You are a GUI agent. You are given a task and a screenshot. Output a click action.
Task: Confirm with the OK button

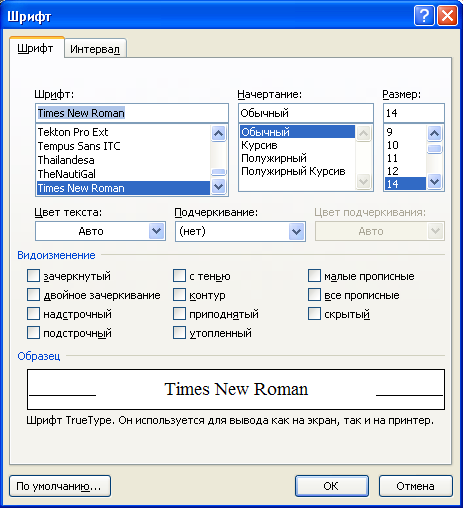point(332,486)
